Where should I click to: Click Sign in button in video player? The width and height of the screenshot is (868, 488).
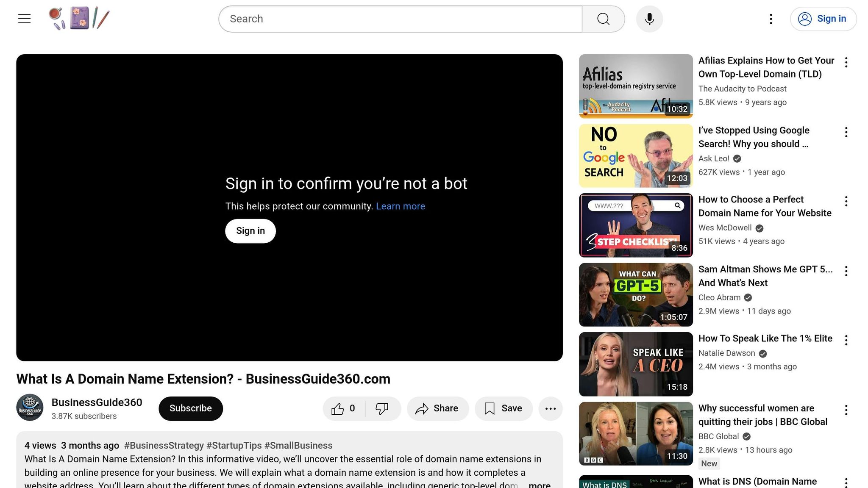(x=250, y=231)
